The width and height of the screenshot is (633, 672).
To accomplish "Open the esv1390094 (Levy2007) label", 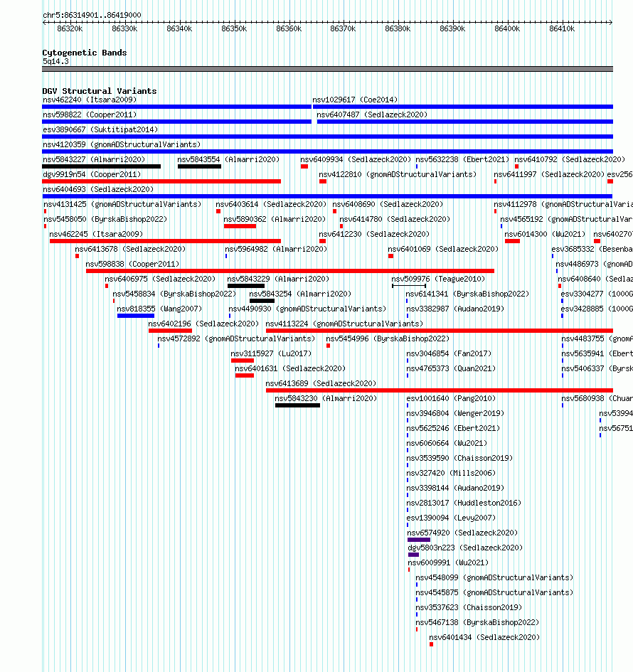I will 451,518.
